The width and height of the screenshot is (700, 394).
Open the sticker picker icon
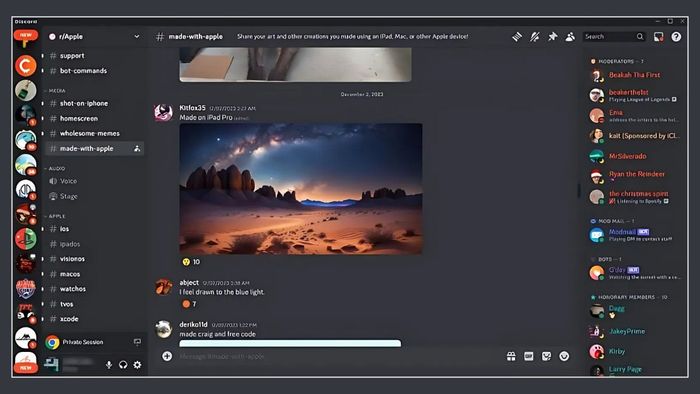point(546,356)
